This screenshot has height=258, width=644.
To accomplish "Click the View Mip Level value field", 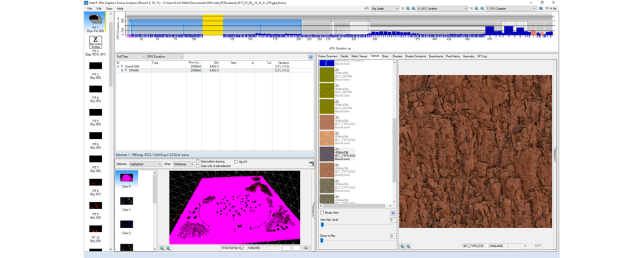I will click(x=393, y=220).
